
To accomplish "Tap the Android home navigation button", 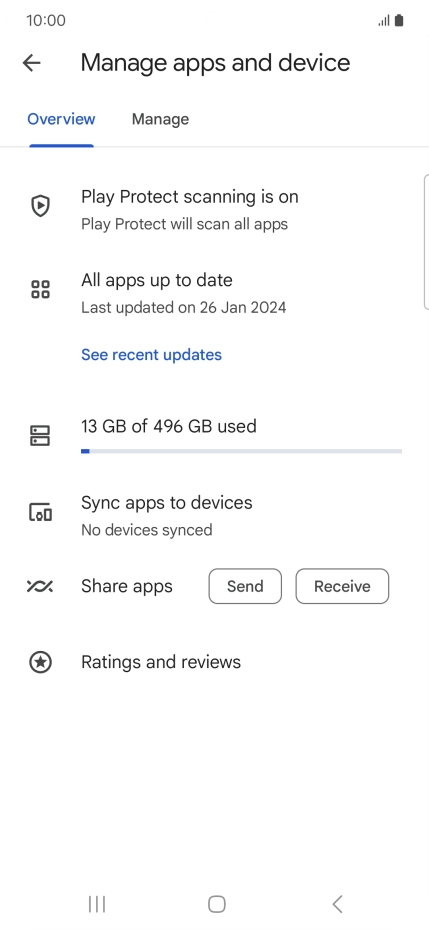I will point(217,904).
